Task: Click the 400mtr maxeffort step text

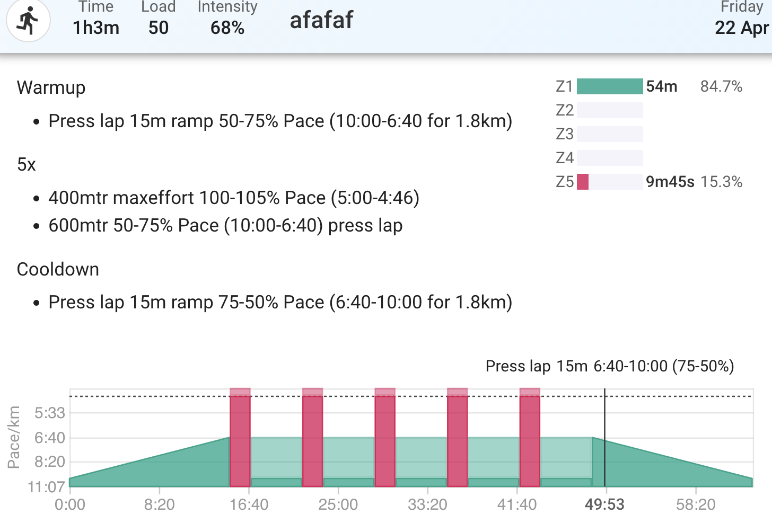Action: 234,198
